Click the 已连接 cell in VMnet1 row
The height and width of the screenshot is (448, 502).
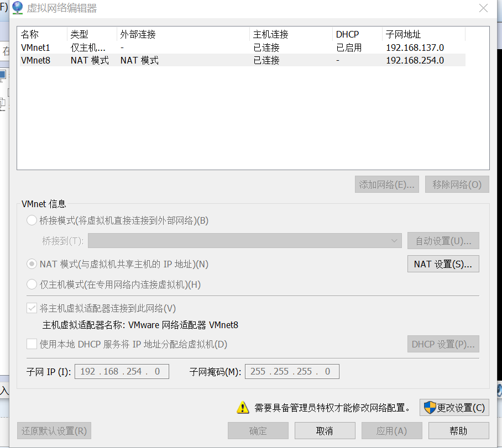point(266,48)
